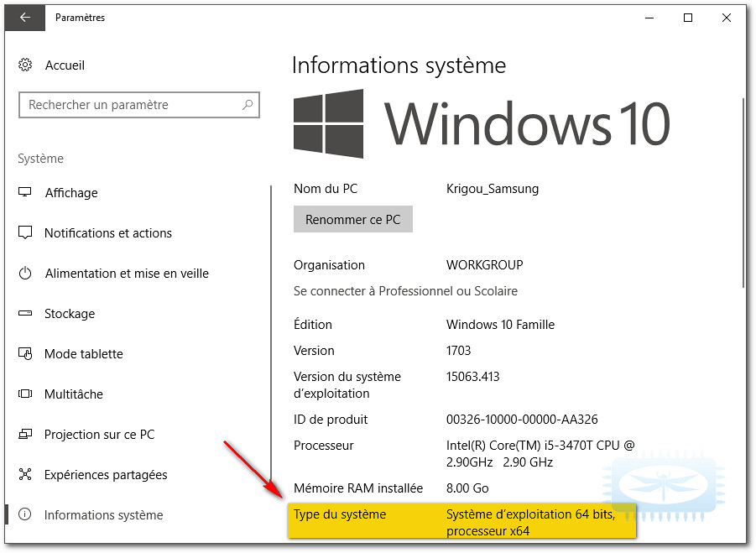Select the Stockage drive icon
This screenshot has width=756, height=553.
click(25, 313)
